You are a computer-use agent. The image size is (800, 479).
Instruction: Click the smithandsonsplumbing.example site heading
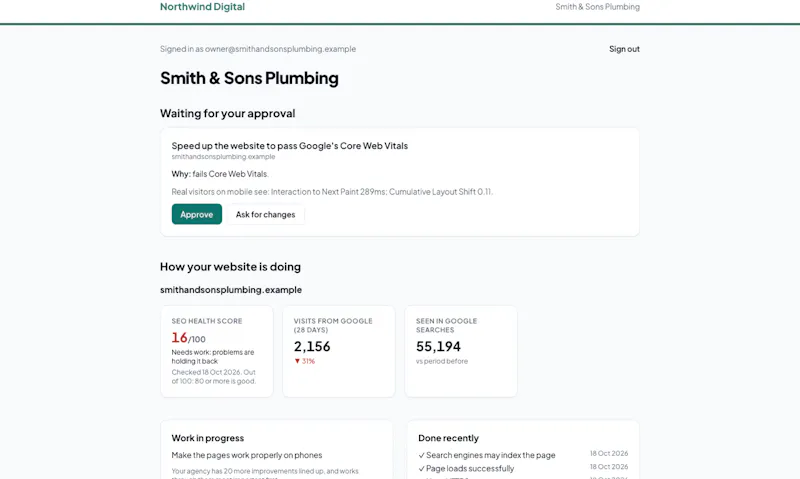[231, 290]
